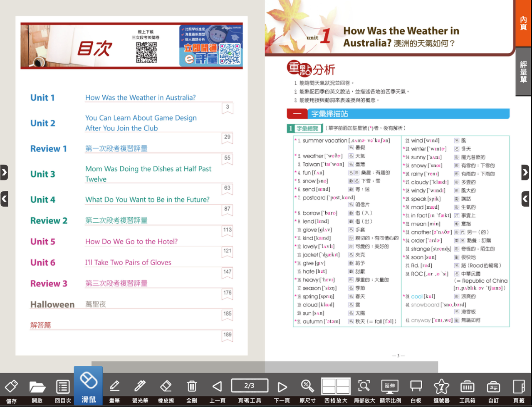Open Unit 5 How Do We Go to the Hotel?

(131, 242)
